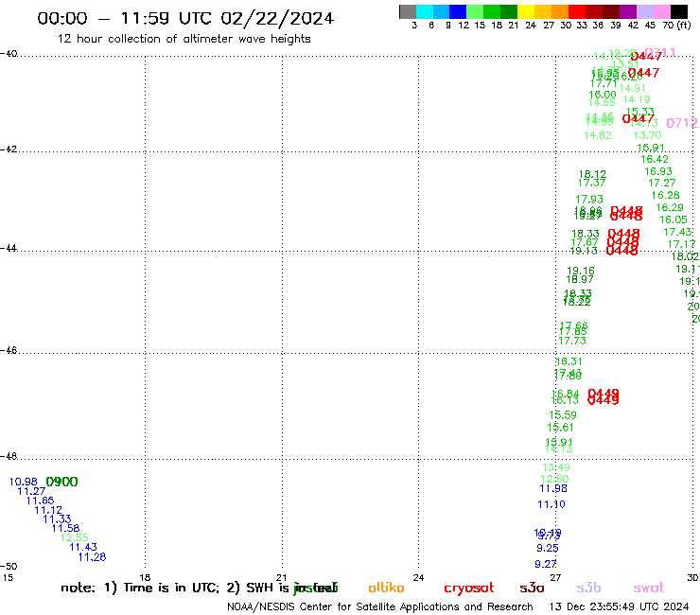The image size is (700, 615).
Task: Click the 'altika' satellite legend label
Action: click(x=386, y=588)
